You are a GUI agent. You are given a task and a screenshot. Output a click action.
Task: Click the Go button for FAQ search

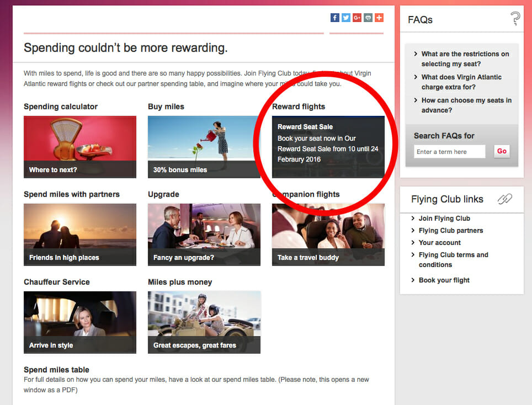coord(502,151)
